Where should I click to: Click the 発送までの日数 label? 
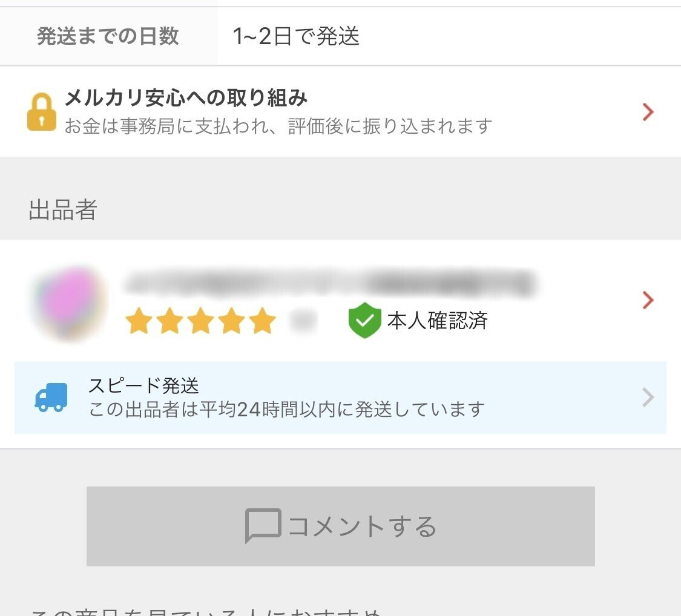coord(108,36)
